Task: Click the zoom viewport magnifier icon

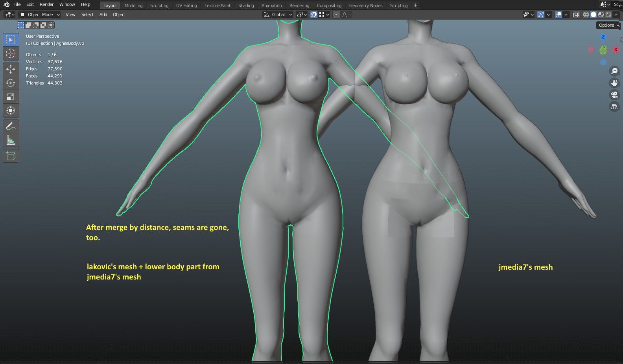Action: (x=614, y=71)
